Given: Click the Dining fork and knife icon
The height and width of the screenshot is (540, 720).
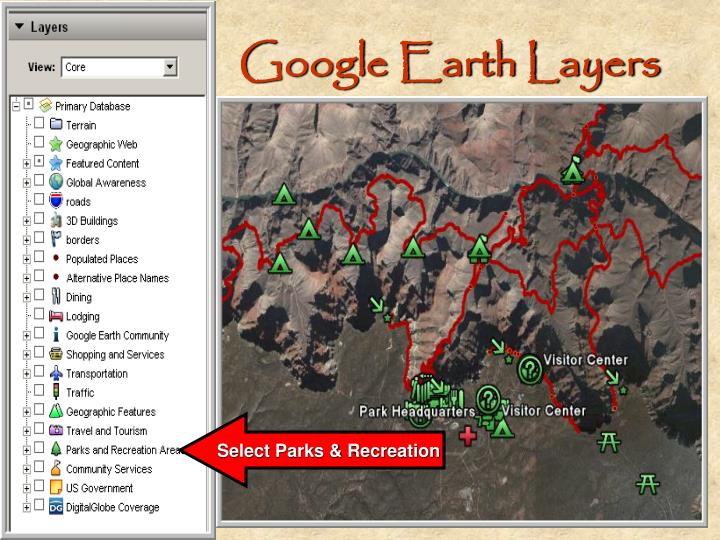Looking at the screenshot, I should (x=56, y=297).
